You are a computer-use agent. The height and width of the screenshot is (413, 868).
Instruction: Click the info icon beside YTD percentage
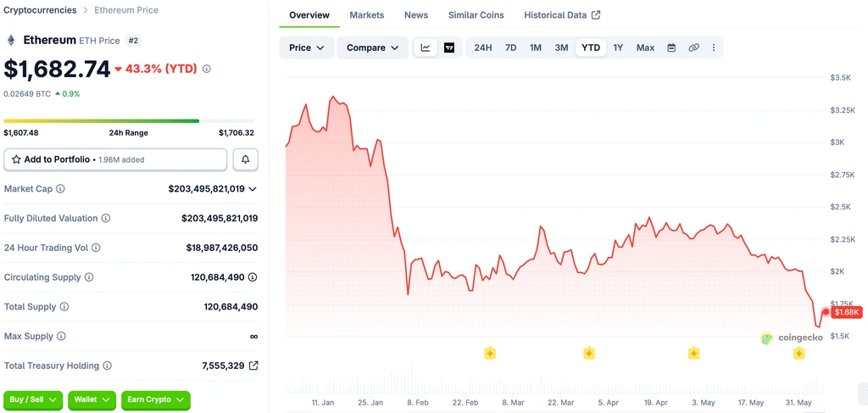click(207, 70)
